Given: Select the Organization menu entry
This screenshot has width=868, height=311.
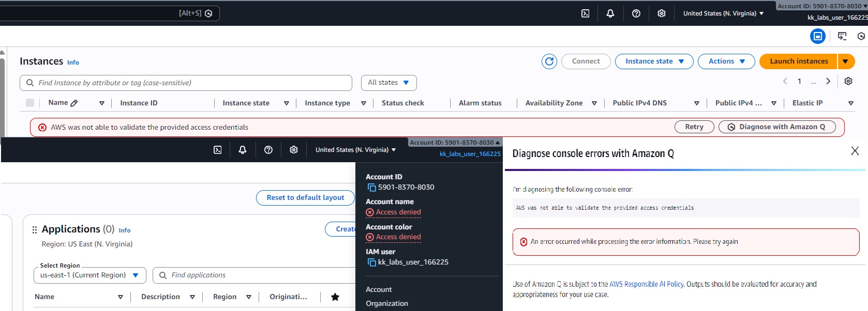Looking at the screenshot, I should point(387,304).
